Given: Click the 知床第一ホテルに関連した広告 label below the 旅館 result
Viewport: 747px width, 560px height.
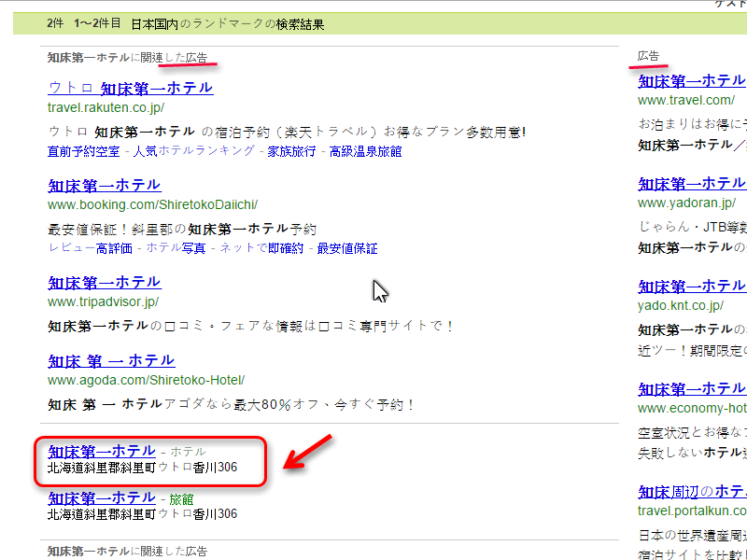Looking at the screenshot, I should 128,552.
